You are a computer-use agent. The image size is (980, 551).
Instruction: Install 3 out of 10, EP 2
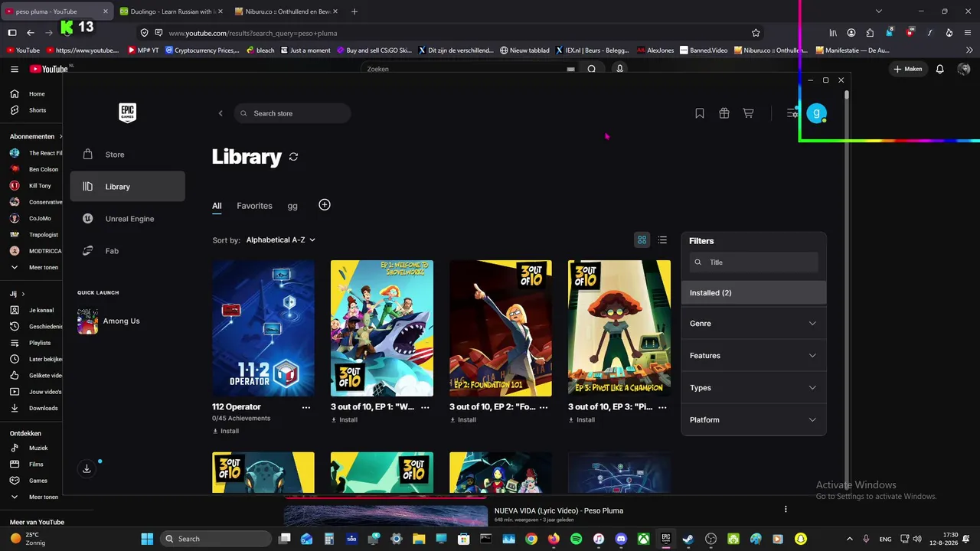pos(463,419)
